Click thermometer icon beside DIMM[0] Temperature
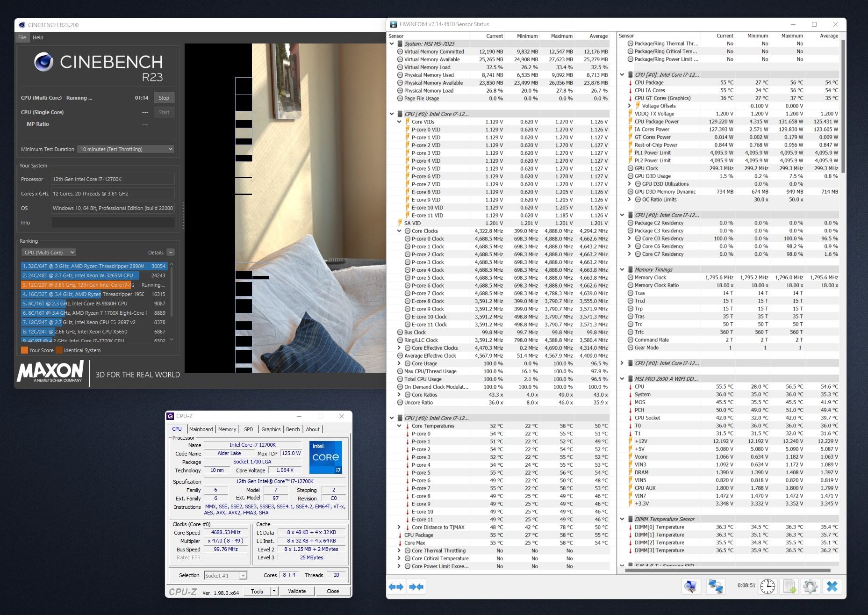The width and height of the screenshot is (868, 615). tap(630, 527)
